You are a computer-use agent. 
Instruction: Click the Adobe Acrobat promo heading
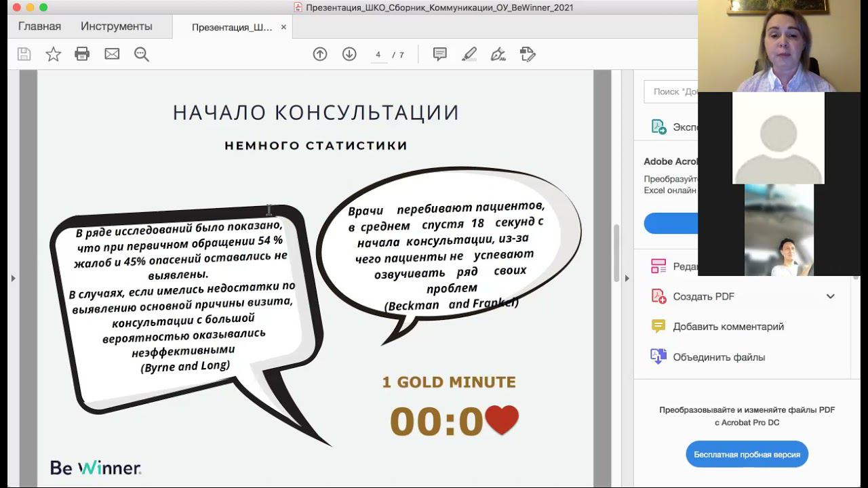pos(670,161)
